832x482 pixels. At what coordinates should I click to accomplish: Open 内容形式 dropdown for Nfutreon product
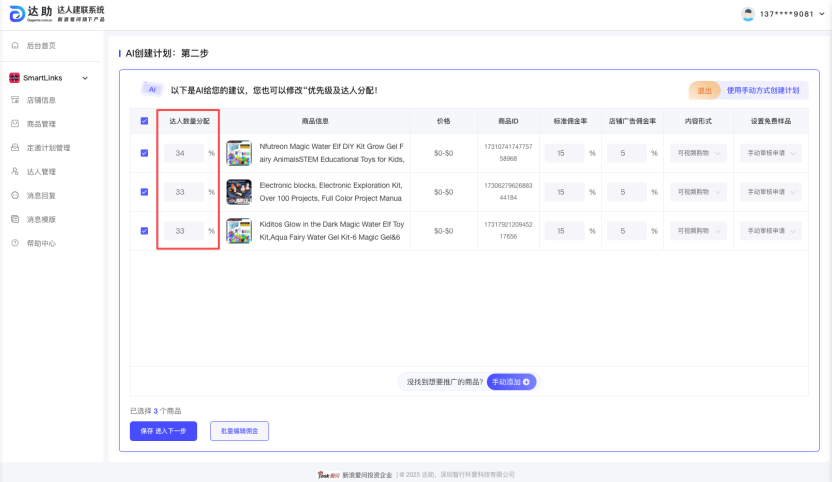699,153
